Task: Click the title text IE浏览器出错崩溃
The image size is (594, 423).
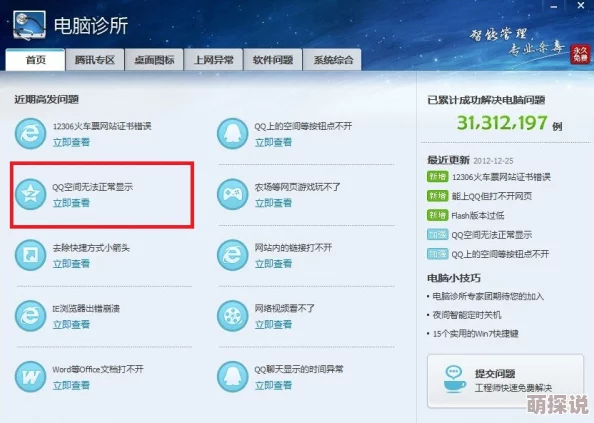Action: [86, 309]
